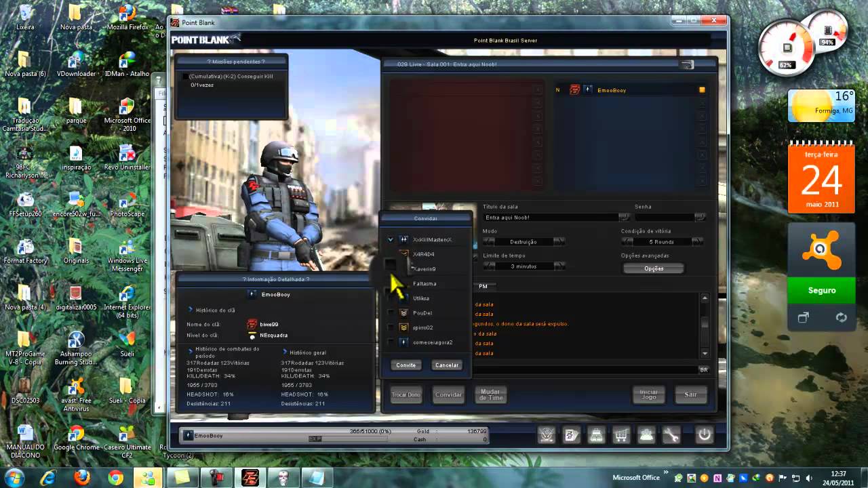Click Cancelar in the invite dialog

coord(447,365)
